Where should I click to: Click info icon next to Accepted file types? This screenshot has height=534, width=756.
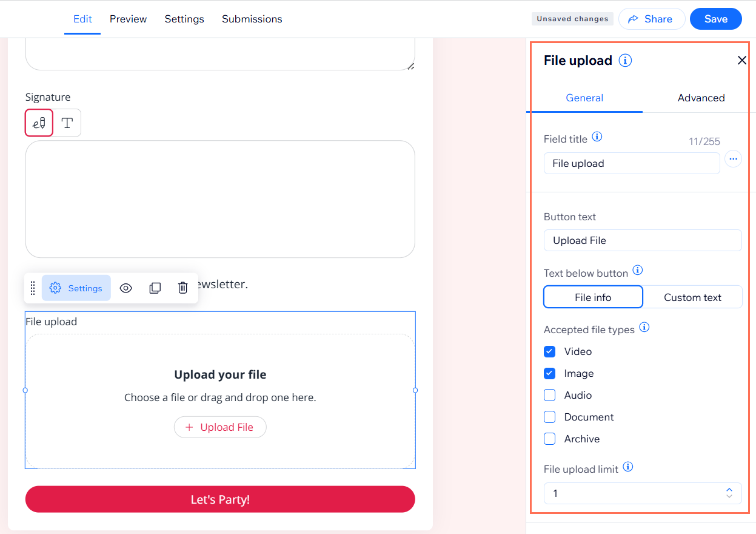[644, 328]
